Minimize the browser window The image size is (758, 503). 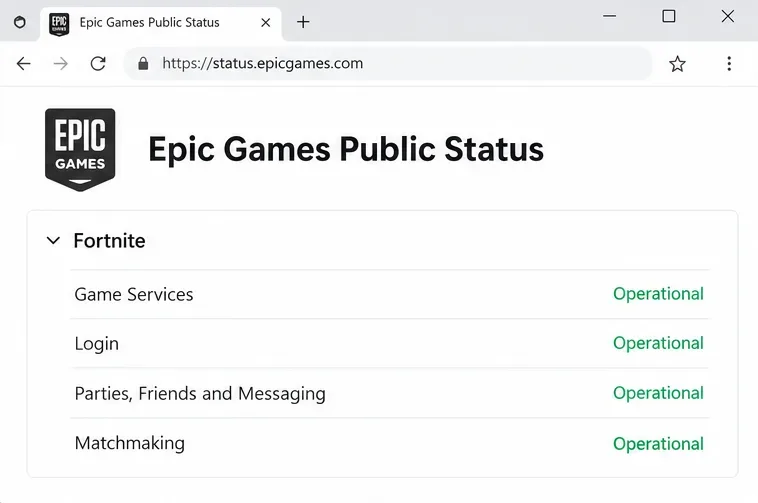click(610, 16)
